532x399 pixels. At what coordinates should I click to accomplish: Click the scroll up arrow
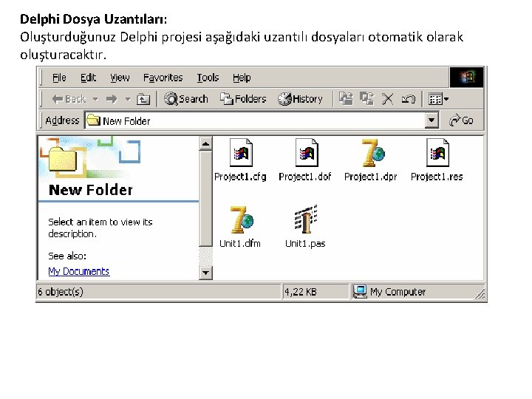[x=205, y=144]
